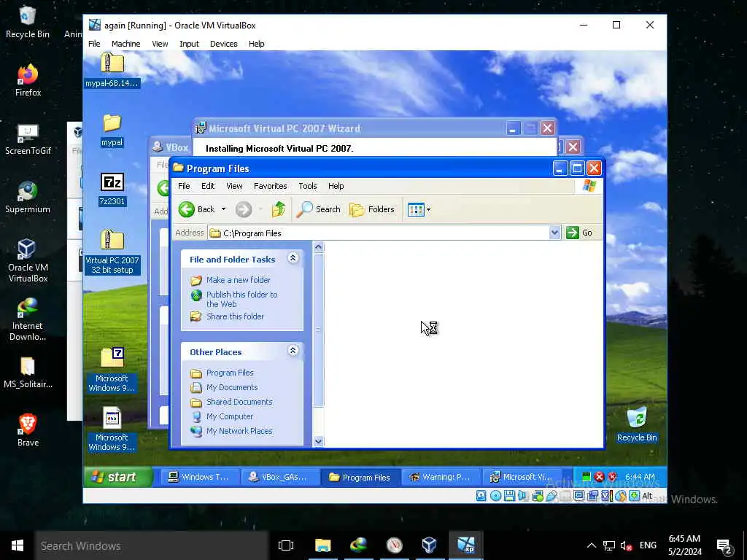Switch to the VBox_GAs taskbar button in XP
This screenshot has width=747, height=560.
tap(279, 477)
